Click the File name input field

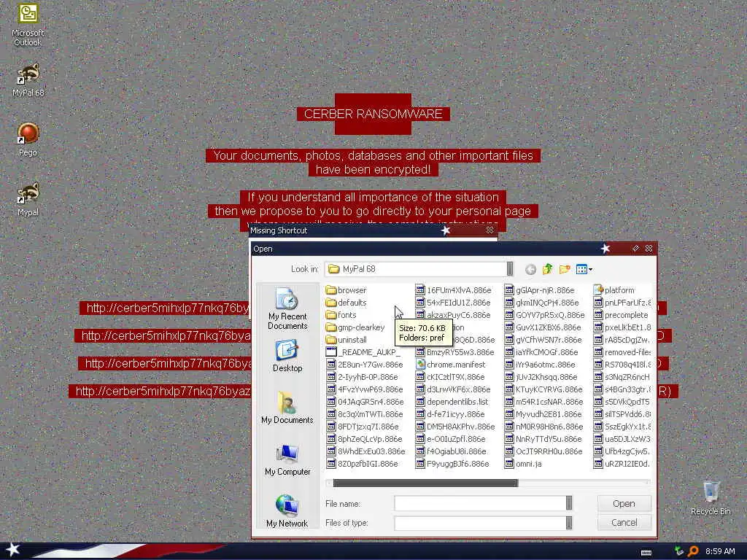click(480, 503)
